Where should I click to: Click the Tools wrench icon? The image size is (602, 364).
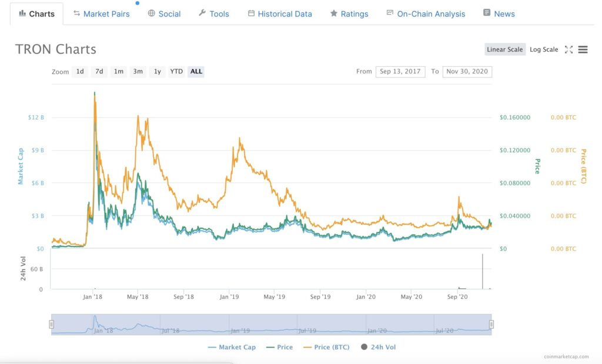point(202,13)
